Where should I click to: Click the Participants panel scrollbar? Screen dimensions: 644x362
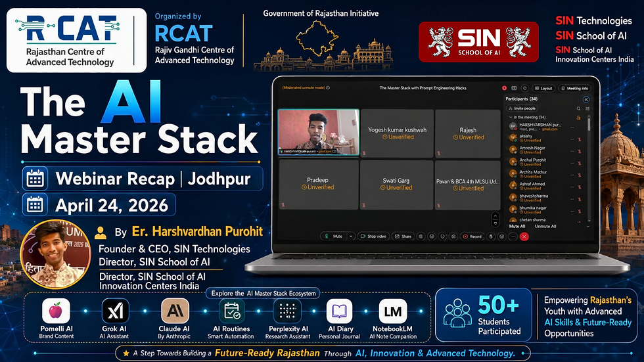[589, 125]
